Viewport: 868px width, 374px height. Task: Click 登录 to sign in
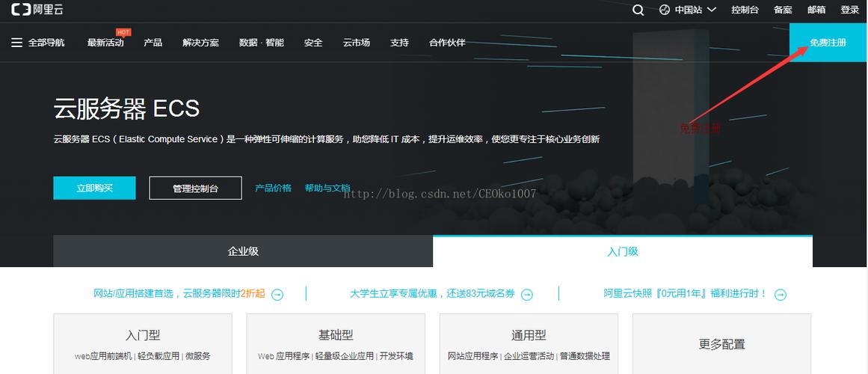click(x=850, y=10)
